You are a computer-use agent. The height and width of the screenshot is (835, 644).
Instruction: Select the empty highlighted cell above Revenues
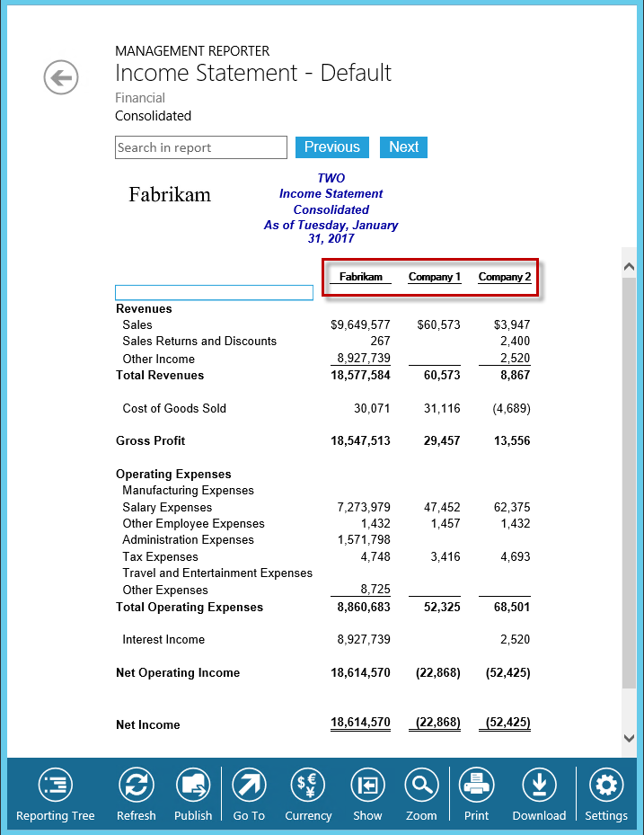coord(214,292)
